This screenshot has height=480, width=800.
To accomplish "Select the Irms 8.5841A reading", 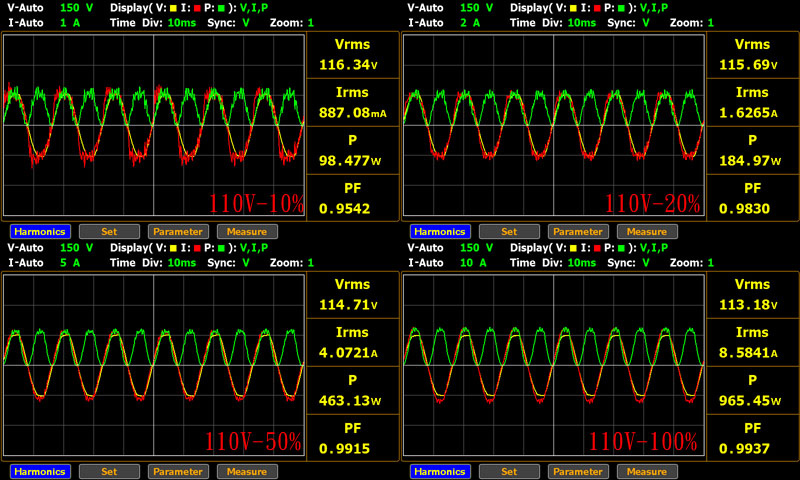I will (753, 342).
